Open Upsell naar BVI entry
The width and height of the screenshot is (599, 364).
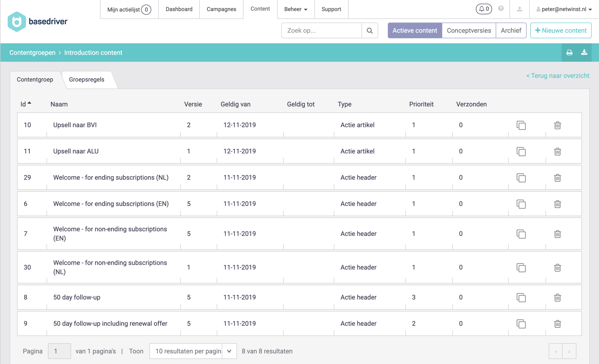[x=75, y=125]
